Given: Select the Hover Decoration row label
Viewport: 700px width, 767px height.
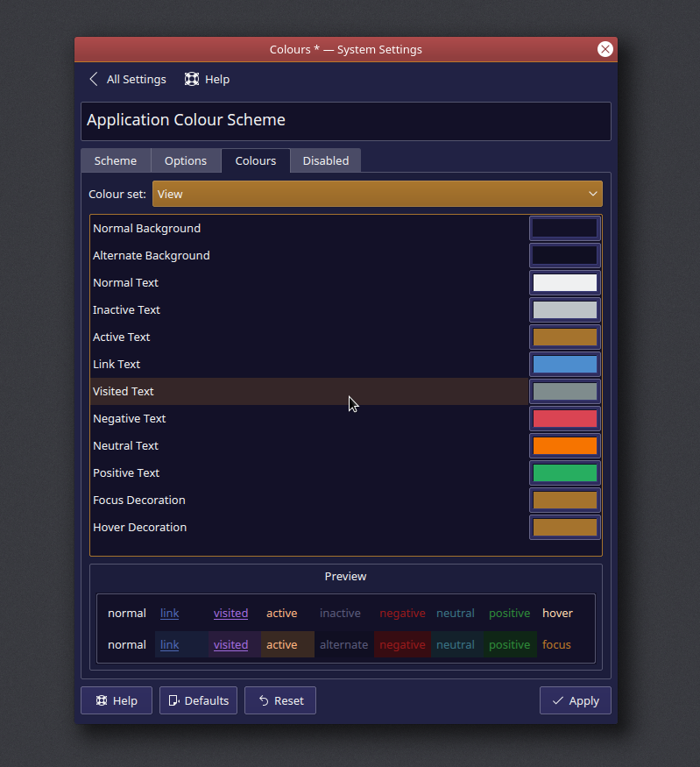Looking at the screenshot, I should pyautogui.click(x=140, y=528).
